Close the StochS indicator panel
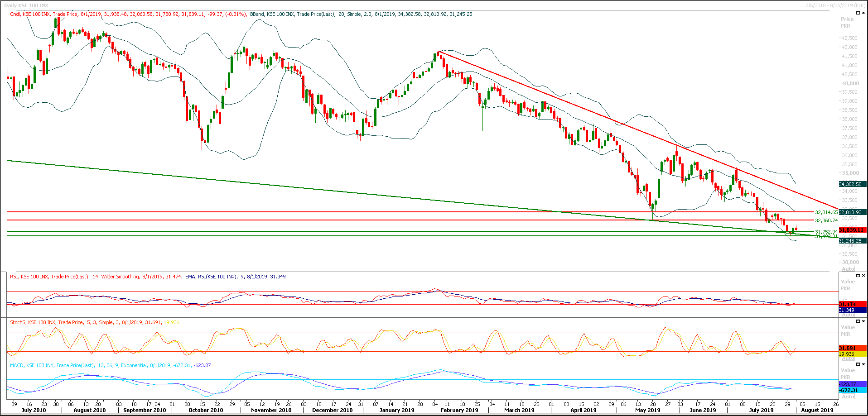Image resolution: width=868 pixels, height=416 pixels. point(863,321)
